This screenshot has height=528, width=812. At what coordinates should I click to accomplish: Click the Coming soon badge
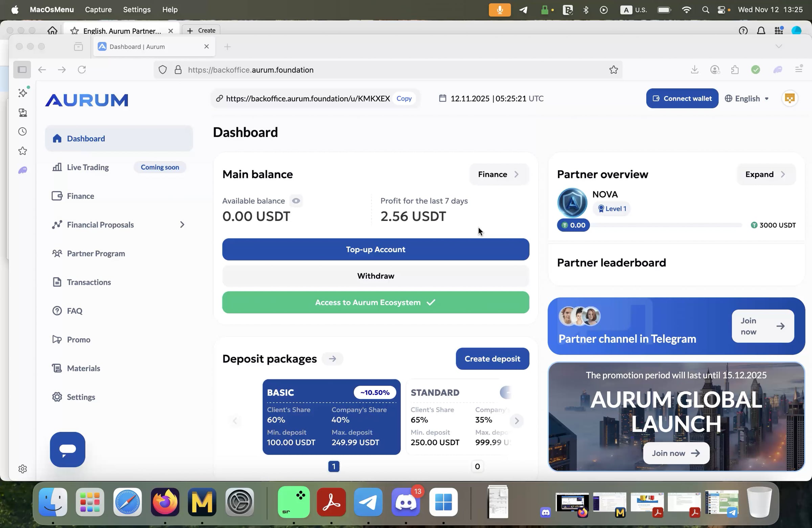point(160,167)
